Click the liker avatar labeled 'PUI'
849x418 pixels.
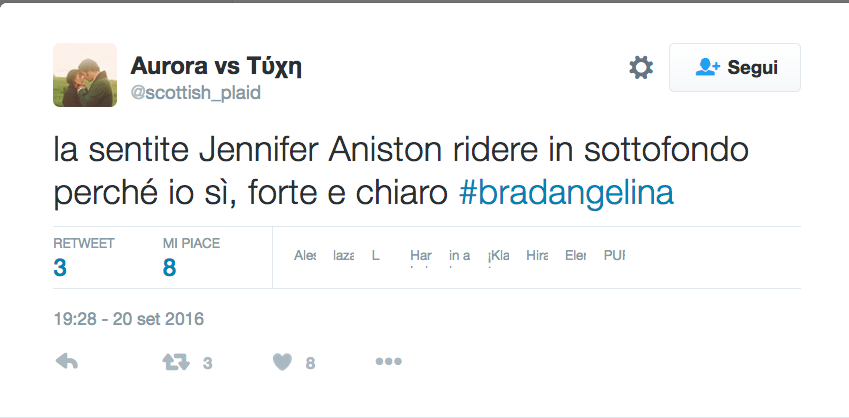coord(614,256)
